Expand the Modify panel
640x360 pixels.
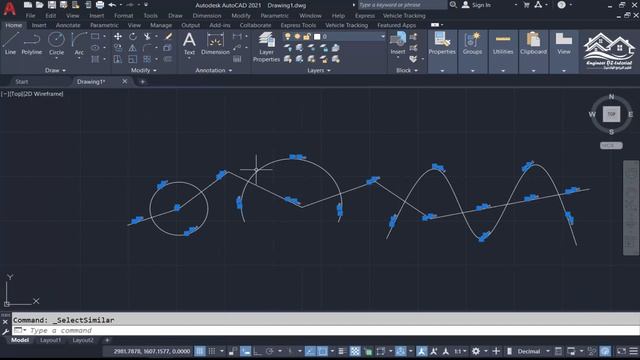coord(143,70)
